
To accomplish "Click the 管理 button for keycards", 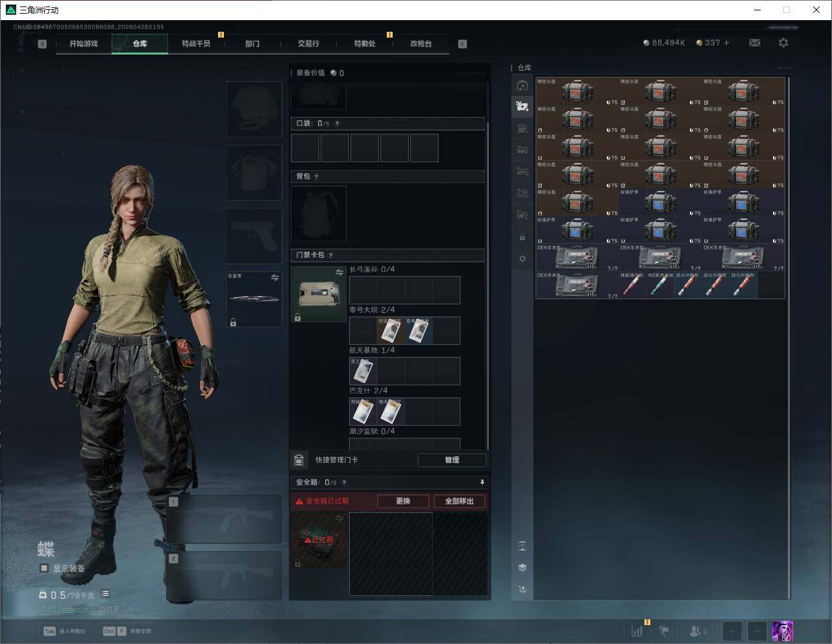I will 452,460.
